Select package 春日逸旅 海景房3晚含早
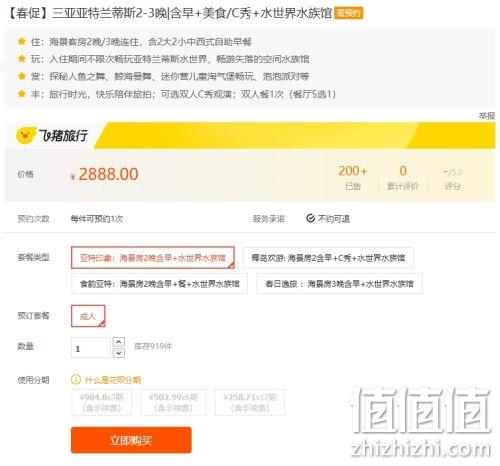The height and width of the screenshot is (466, 500). (x=339, y=284)
